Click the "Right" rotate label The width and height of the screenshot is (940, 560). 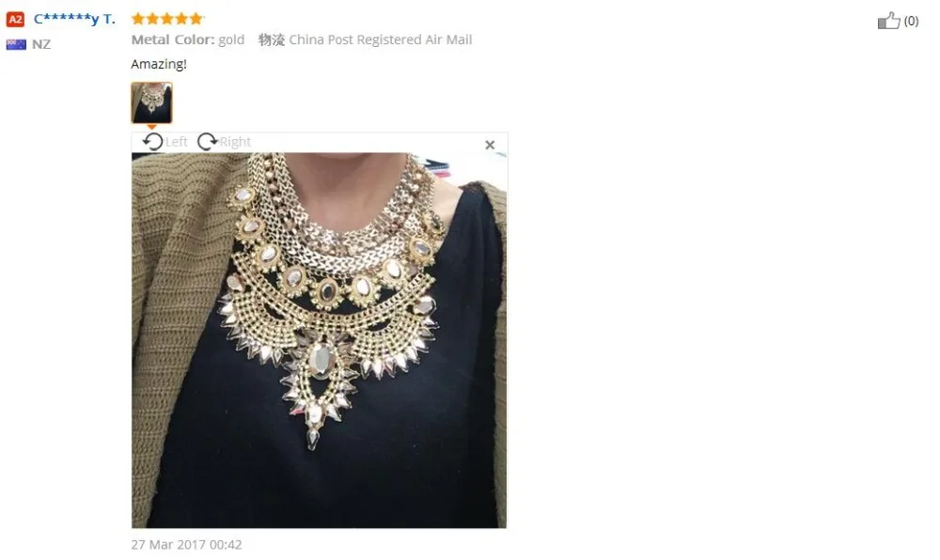point(235,142)
